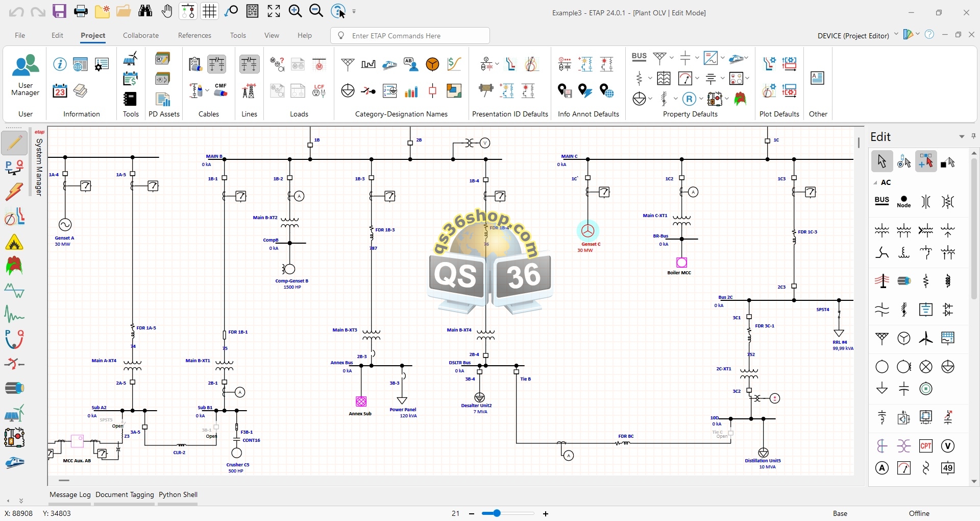Open the View tab
The image size is (980, 521).
[x=272, y=35]
